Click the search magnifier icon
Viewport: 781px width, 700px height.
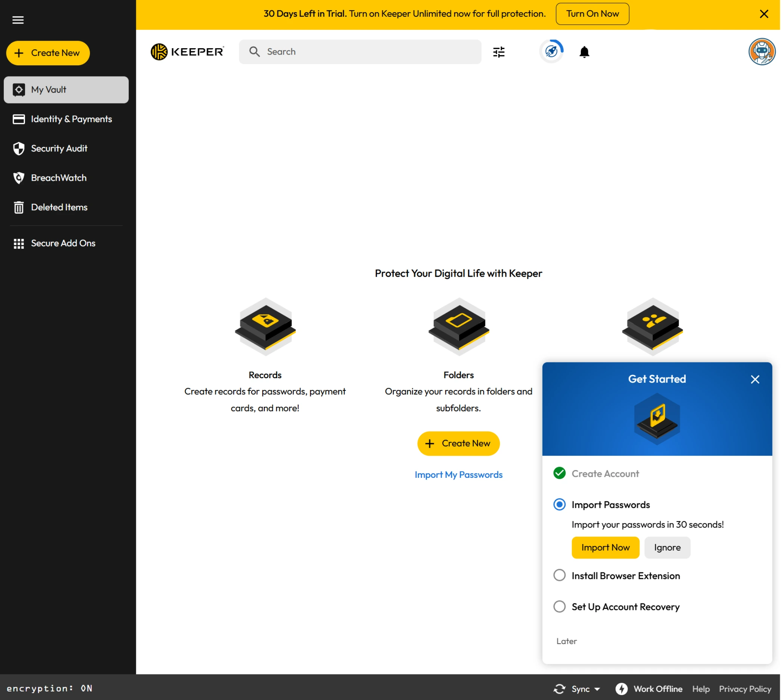[x=254, y=52]
